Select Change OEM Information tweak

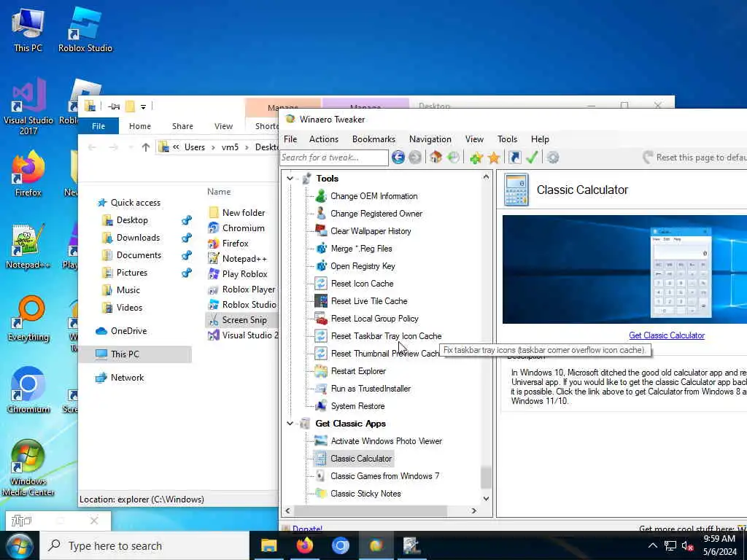point(374,195)
